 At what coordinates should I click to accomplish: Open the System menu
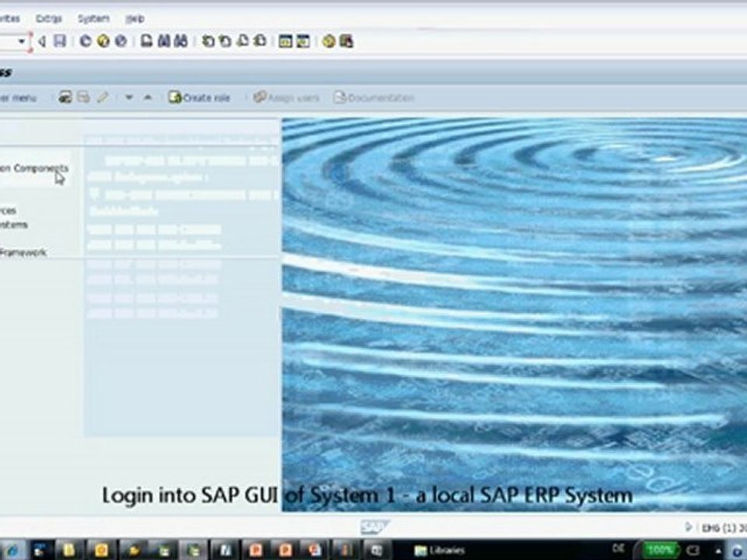tap(93, 19)
